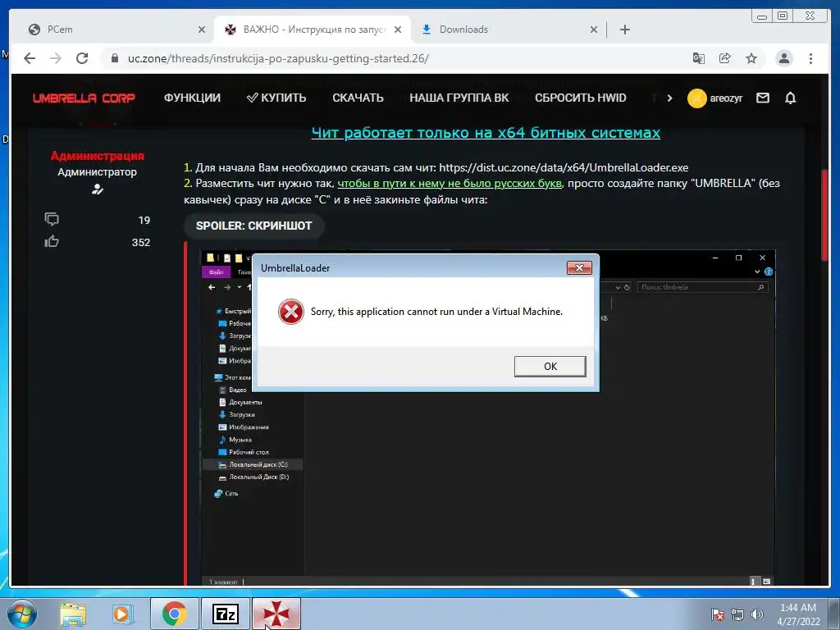The height and width of the screenshot is (630, 840).
Task: Open the КУПИТЬ menu item
Action: click(276, 98)
